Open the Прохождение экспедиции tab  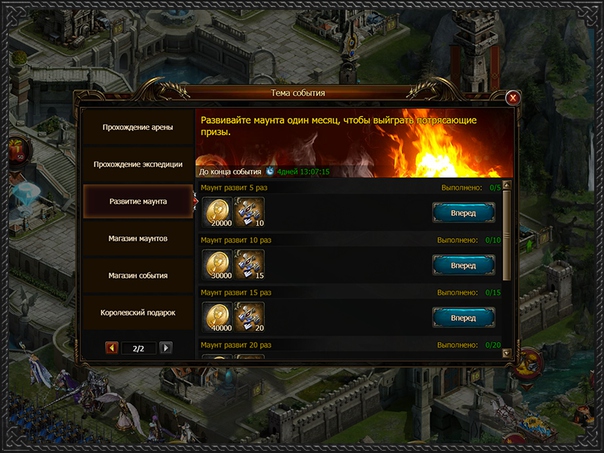[138, 164]
